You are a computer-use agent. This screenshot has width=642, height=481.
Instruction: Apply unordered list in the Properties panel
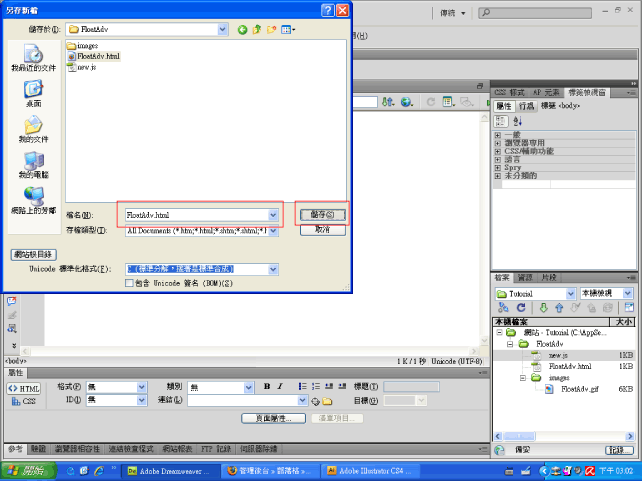pyautogui.click(x=302, y=386)
